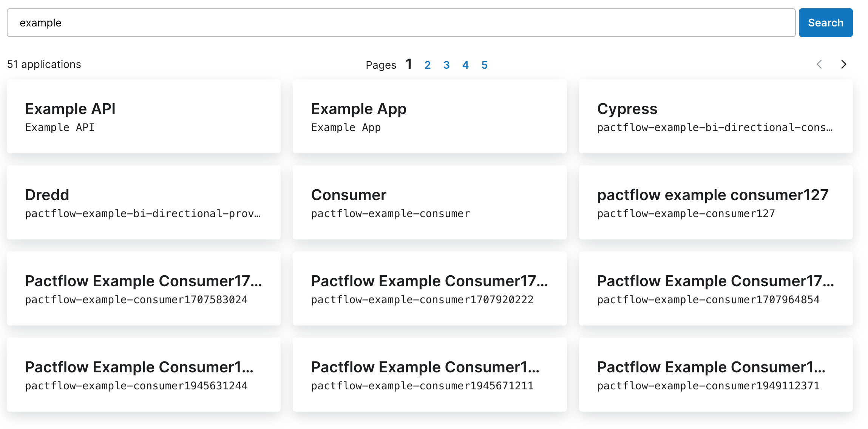Open the card for pactflow-example-consumer1945631244
The width and height of the screenshot is (868, 429).
click(144, 375)
